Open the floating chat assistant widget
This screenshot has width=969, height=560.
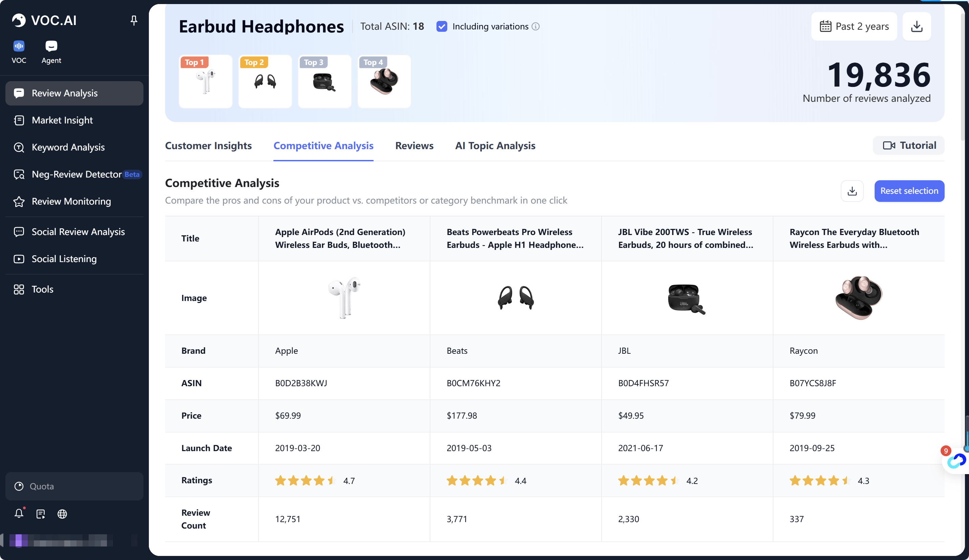click(956, 461)
